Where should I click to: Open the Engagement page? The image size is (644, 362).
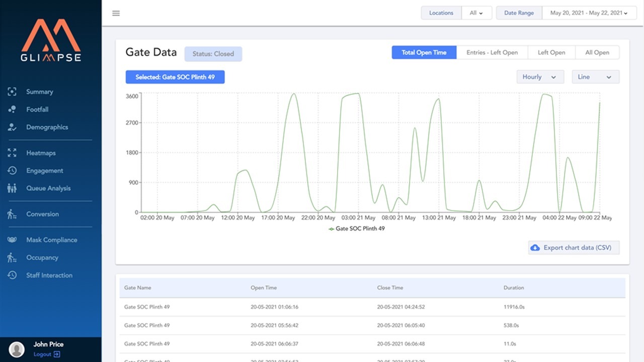45,170
